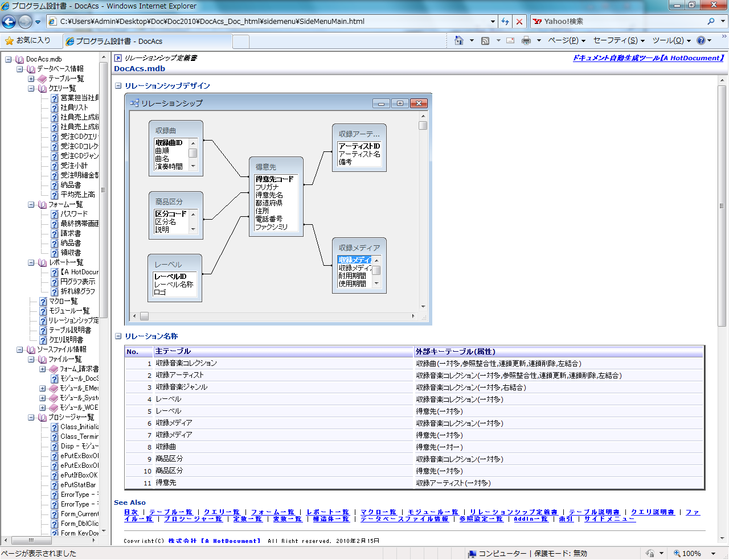The width and height of the screenshot is (729, 560).
Task: Collapse the フォーム一覧 node
Action: pyautogui.click(x=31, y=204)
